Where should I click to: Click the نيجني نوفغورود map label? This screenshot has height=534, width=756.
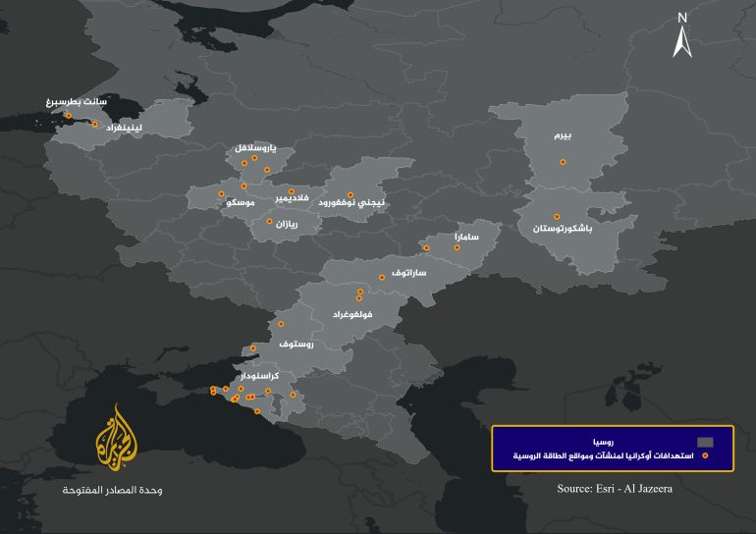pos(351,203)
